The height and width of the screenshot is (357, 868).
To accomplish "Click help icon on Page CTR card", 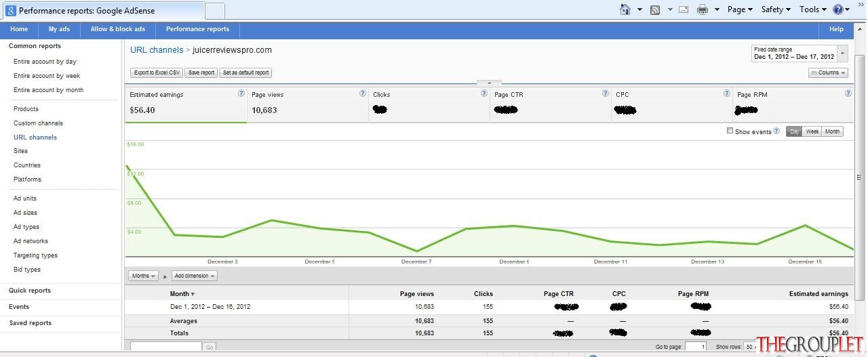I will (x=605, y=93).
